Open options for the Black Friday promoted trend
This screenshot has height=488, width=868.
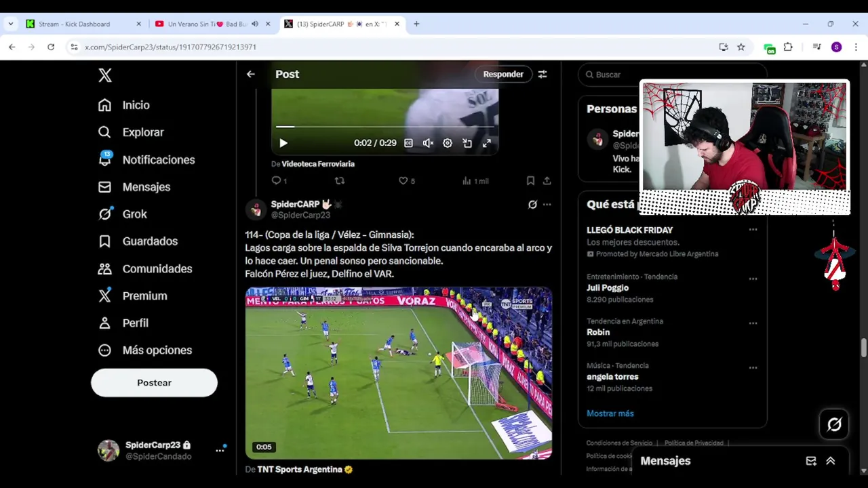pyautogui.click(x=753, y=230)
